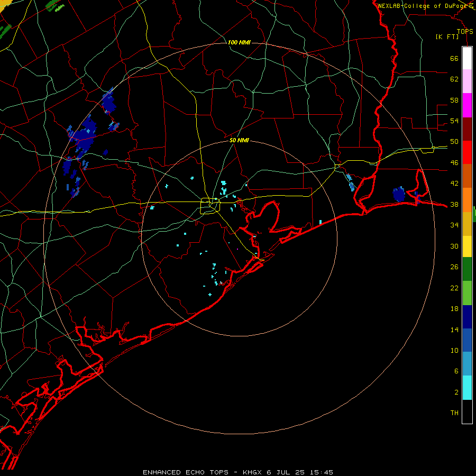Click the 2 legend value
This screenshot has height=476, width=476.
456,392
